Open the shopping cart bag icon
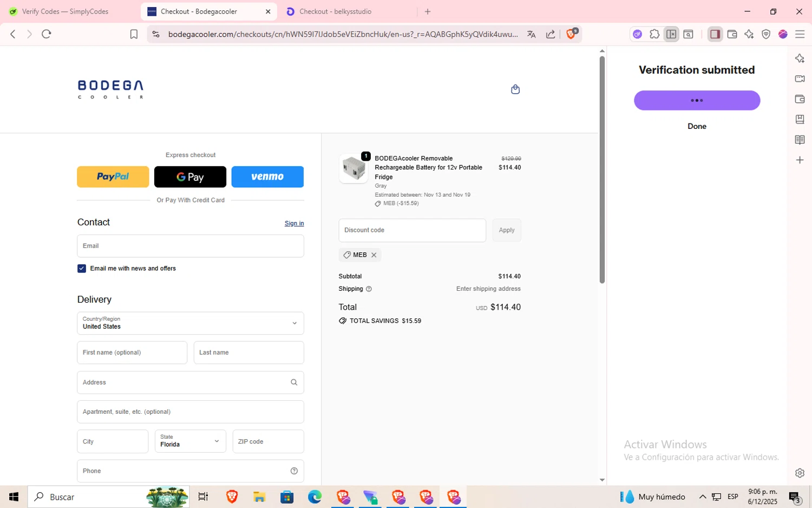The image size is (812, 508). pyautogui.click(x=515, y=89)
